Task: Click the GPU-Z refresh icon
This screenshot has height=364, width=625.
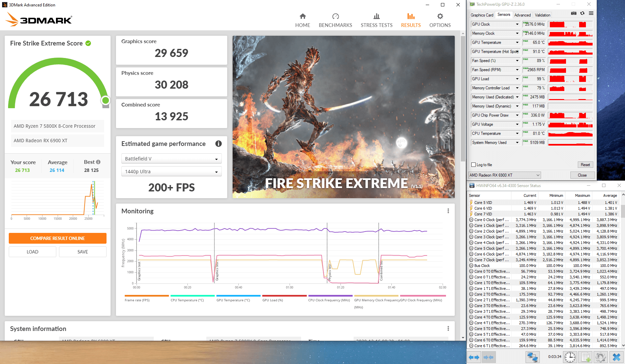Action: point(582,13)
